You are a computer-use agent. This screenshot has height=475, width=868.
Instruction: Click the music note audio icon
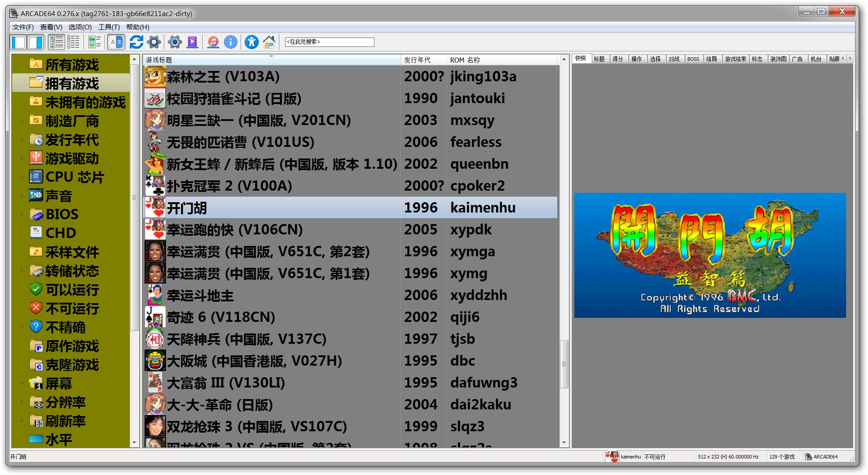[x=213, y=42]
